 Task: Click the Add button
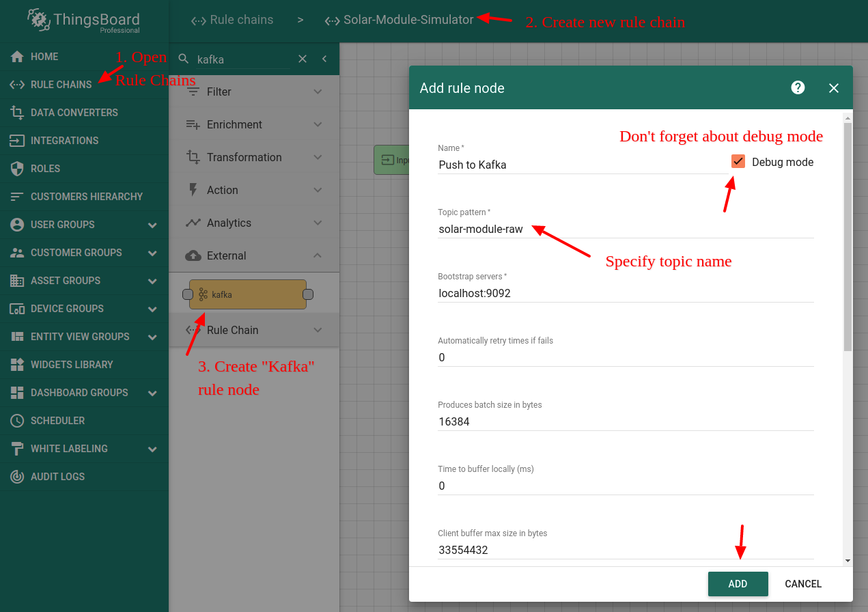click(738, 584)
